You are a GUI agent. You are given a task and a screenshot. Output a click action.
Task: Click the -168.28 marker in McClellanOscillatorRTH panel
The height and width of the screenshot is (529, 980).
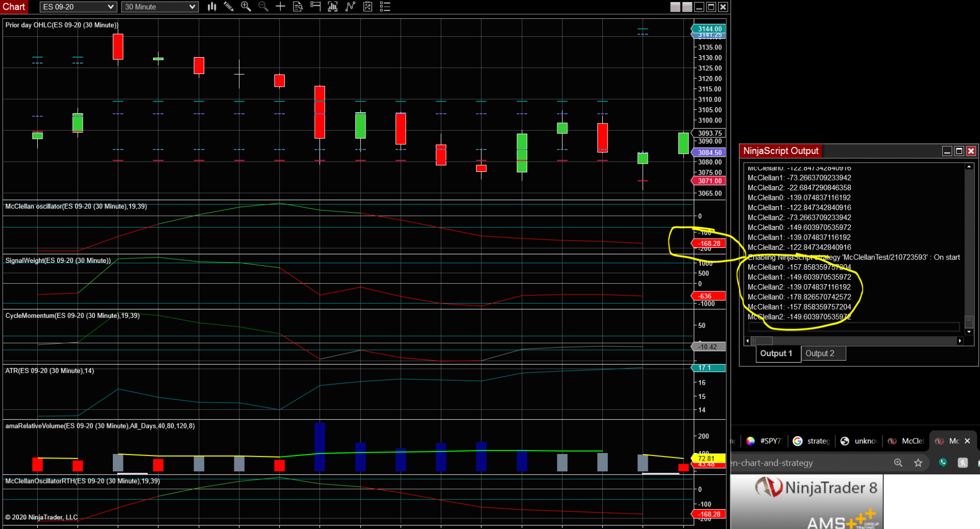point(708,514)
